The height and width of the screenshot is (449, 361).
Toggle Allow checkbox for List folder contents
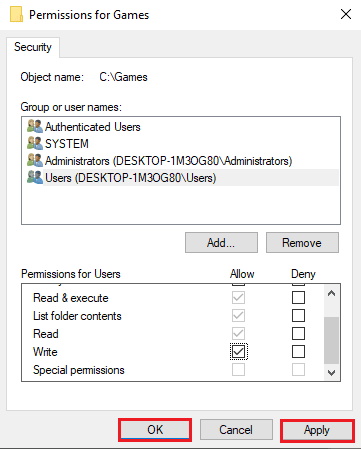coord(238,315)
